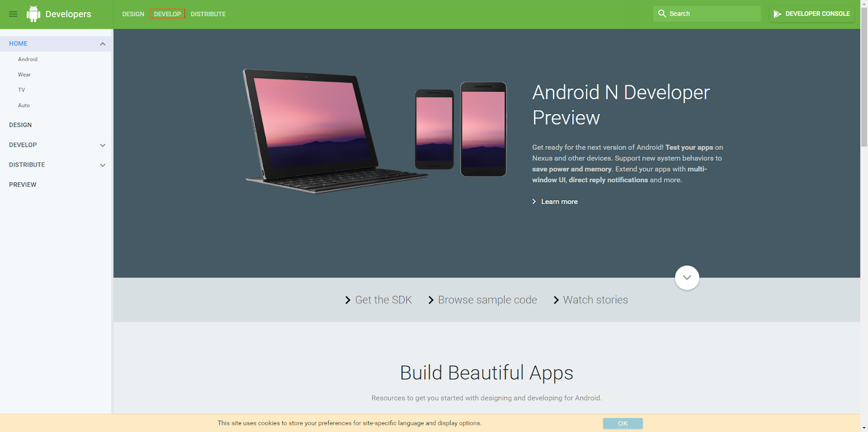Click the Developers site title
Image resolution: width=868 pixels, height=432 pixels.
coord(68,14)
